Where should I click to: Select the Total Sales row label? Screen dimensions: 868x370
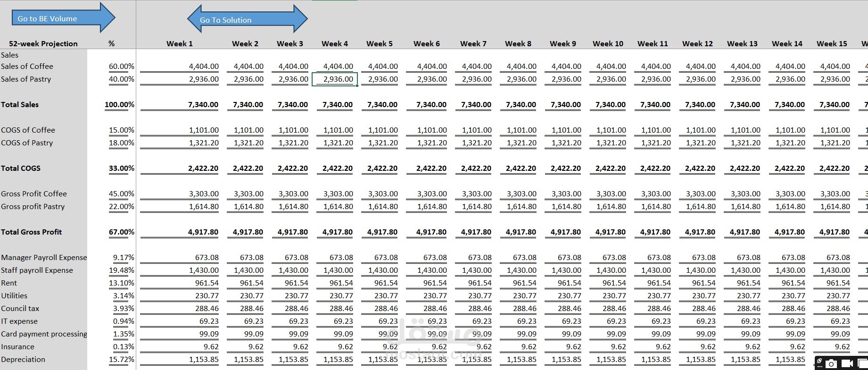pos(20,104)
